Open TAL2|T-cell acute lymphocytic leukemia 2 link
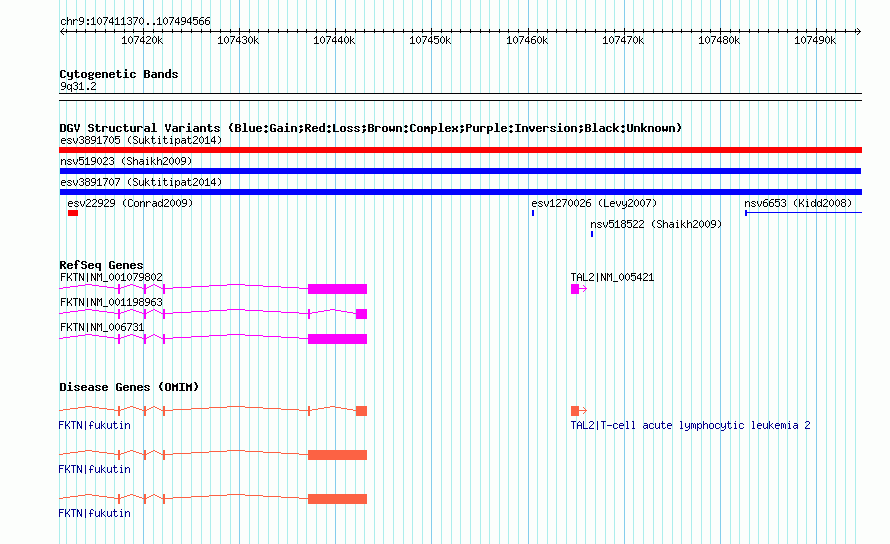 [690, 425]
